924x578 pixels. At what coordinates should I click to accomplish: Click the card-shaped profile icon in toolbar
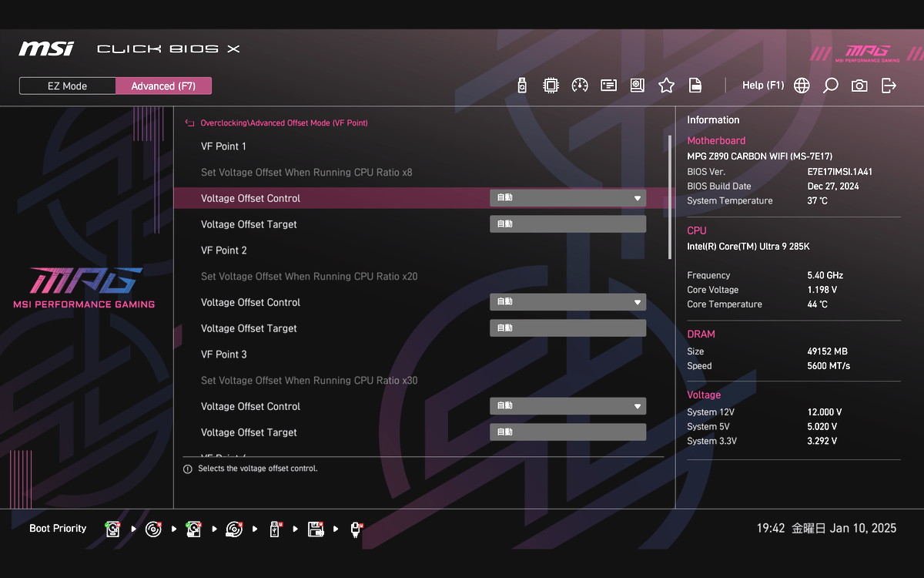tap(609, 86)
